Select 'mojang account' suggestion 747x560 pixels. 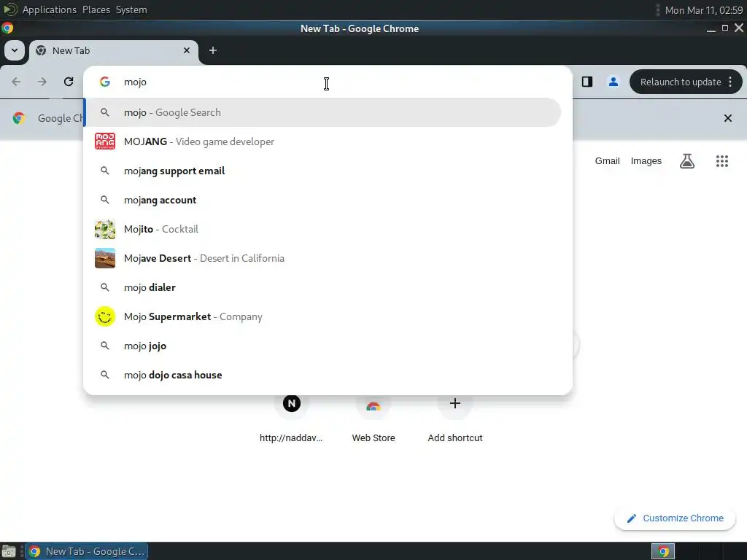[x=322, y=200]
